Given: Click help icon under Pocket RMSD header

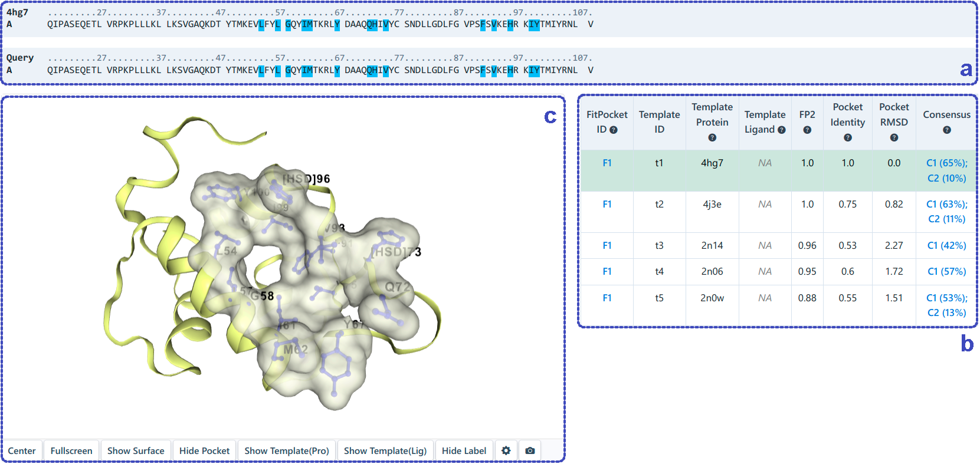Looking at the screenshot, I should click(x=894, y=137).
